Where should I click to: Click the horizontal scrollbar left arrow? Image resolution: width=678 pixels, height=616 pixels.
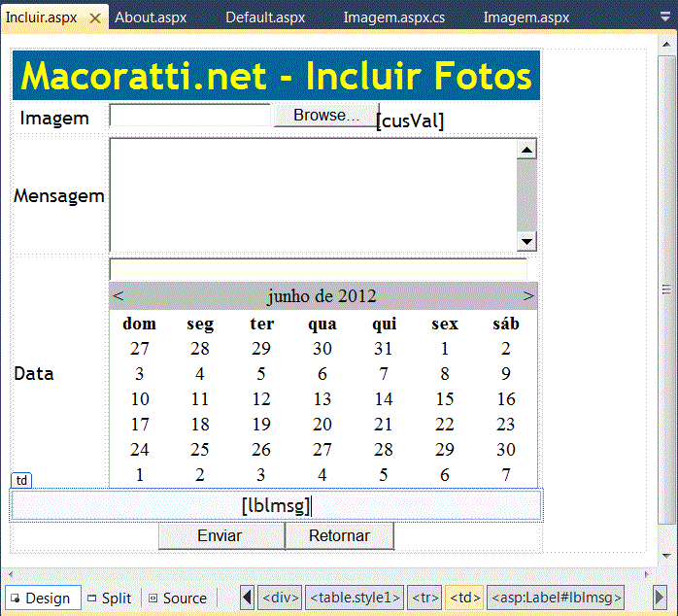coord(11,574)
